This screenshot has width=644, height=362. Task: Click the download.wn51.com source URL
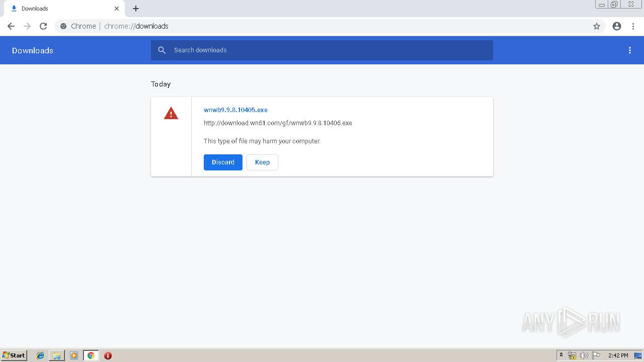pos(278,123)
